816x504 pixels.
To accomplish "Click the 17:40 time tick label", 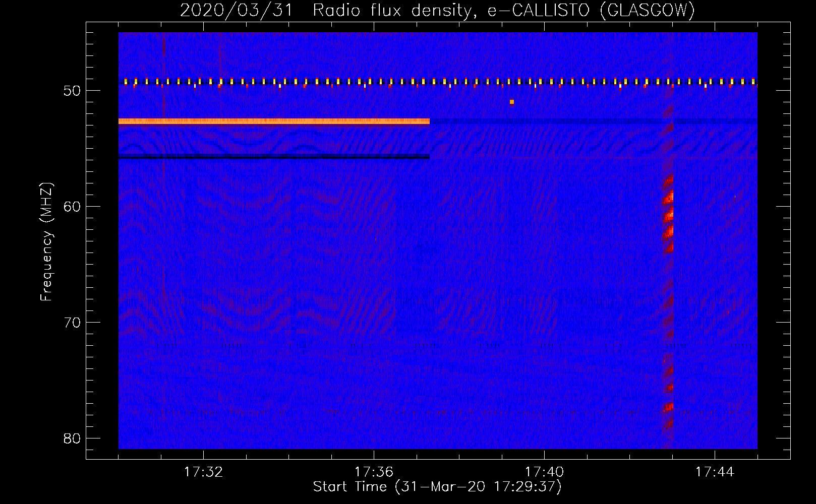I will (544, 472).
